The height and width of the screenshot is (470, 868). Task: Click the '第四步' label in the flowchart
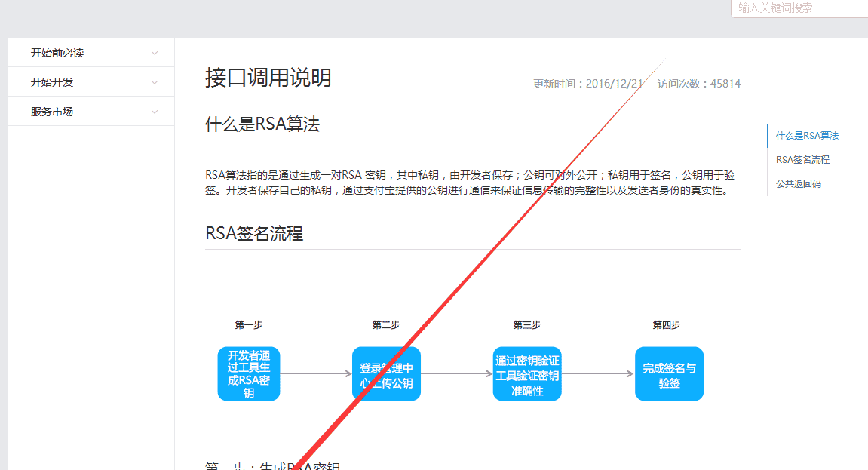668,324
